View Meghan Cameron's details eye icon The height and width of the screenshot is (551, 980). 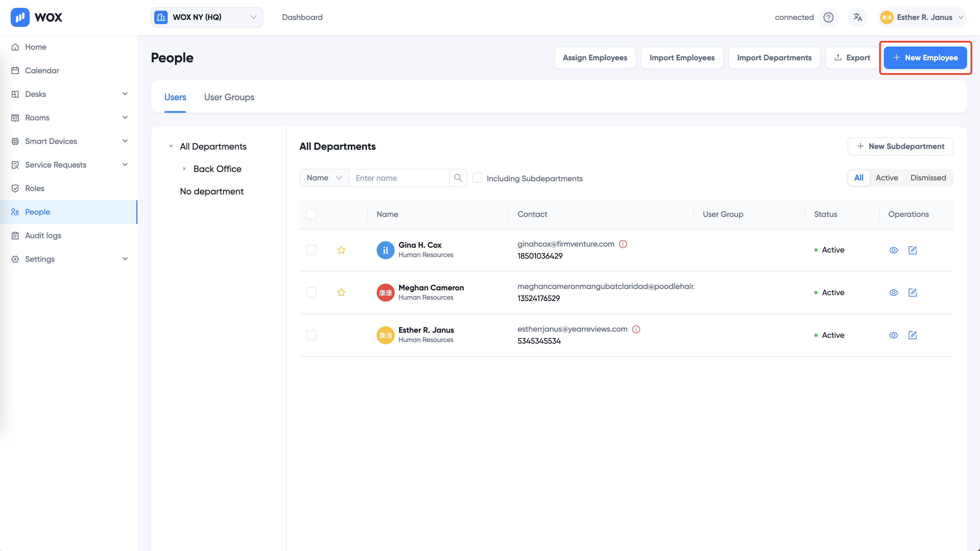(894, 293)
